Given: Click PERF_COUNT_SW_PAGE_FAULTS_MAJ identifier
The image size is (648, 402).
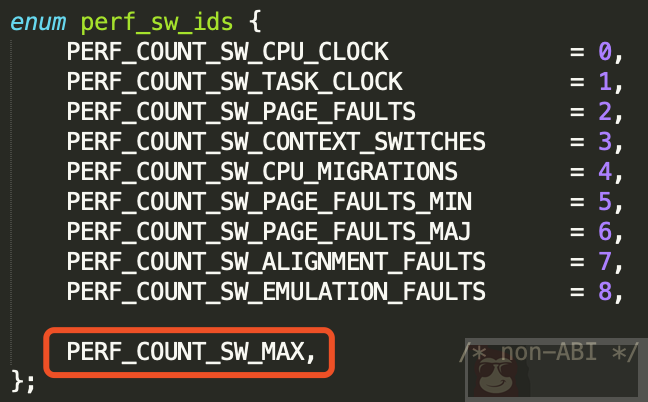Looking at the screenshot, I should (x=269, y=232).
